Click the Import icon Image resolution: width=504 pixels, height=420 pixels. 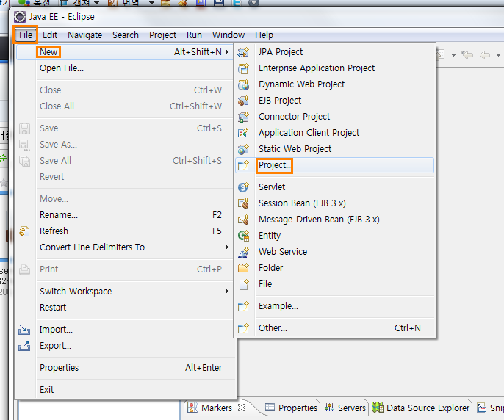point(24,330)
